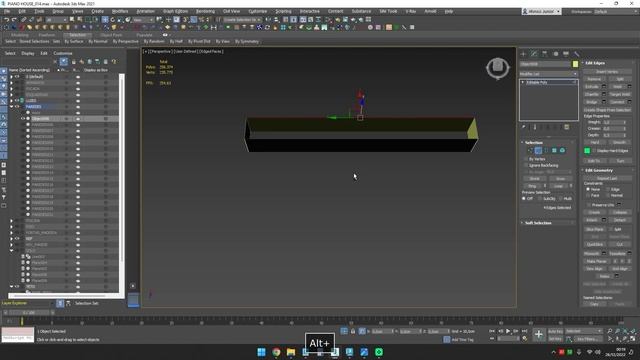Select the Normal constraint radio button

[x=608, y=196]
